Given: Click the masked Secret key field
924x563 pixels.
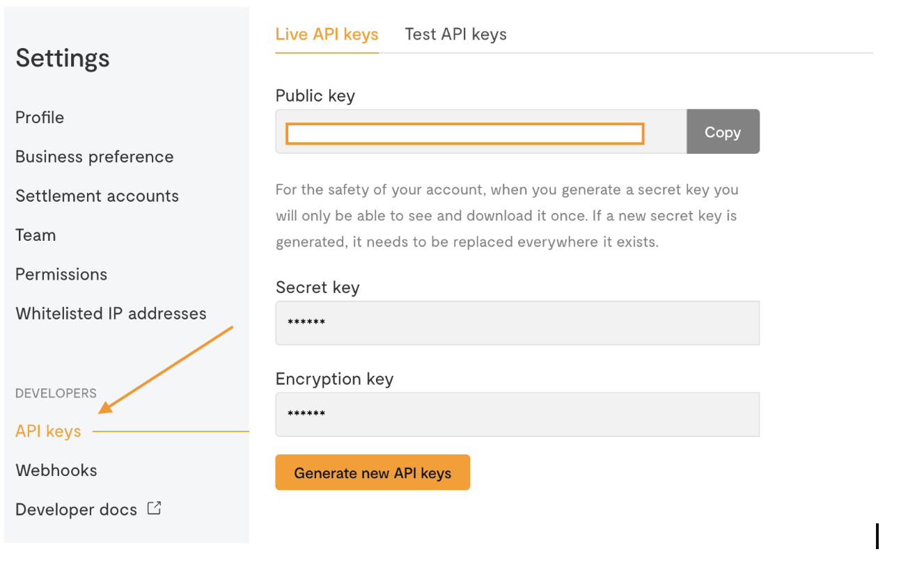Looking at the screenshot, I should 517,323.
